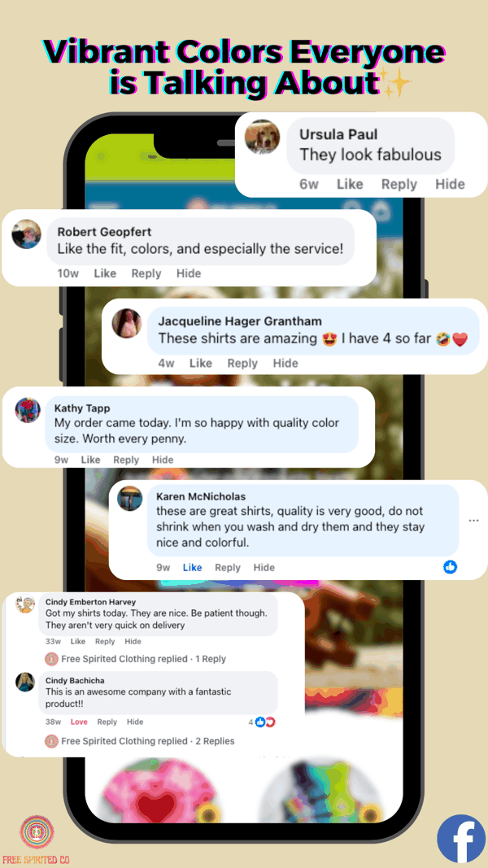This screenshot has width=488, height=868.
Task: Open Ursula Paul's dog profile picture
Action: (x=262, y=137)
